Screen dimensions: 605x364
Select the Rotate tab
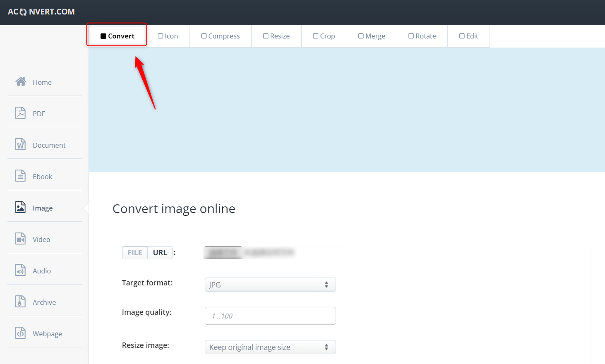(422, 36)
